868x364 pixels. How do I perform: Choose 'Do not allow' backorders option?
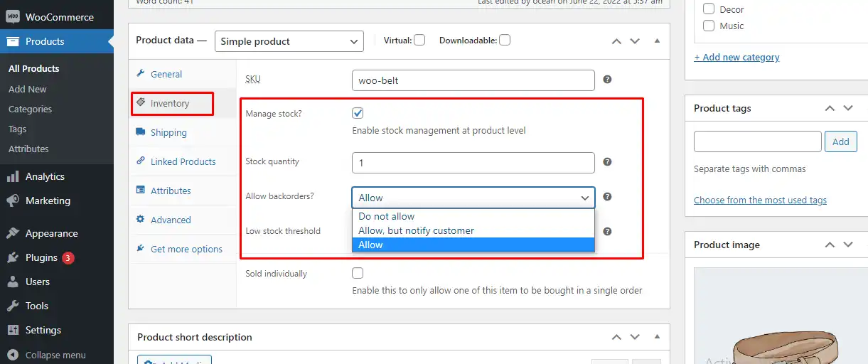coord(473,216)
